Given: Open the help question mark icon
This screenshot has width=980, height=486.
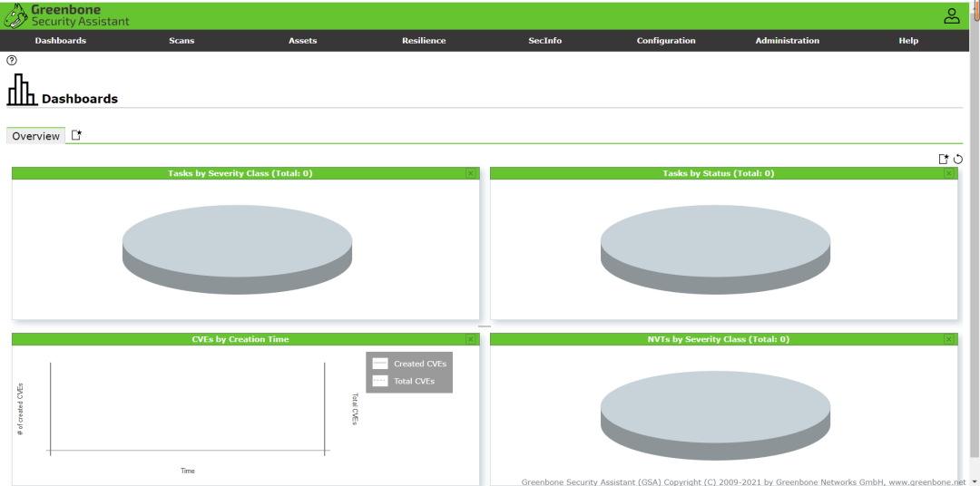Looking at the screenshot, I should point(11,61).
